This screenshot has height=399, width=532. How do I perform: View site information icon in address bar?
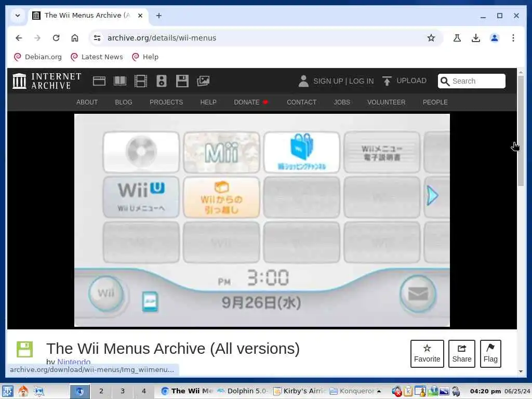click(x=97, y=38)
